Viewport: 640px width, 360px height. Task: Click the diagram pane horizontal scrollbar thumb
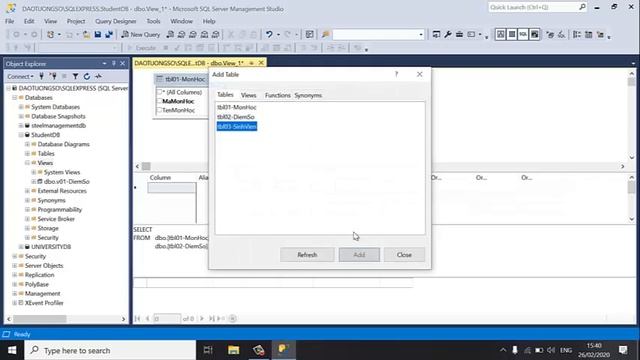[146, 166]
